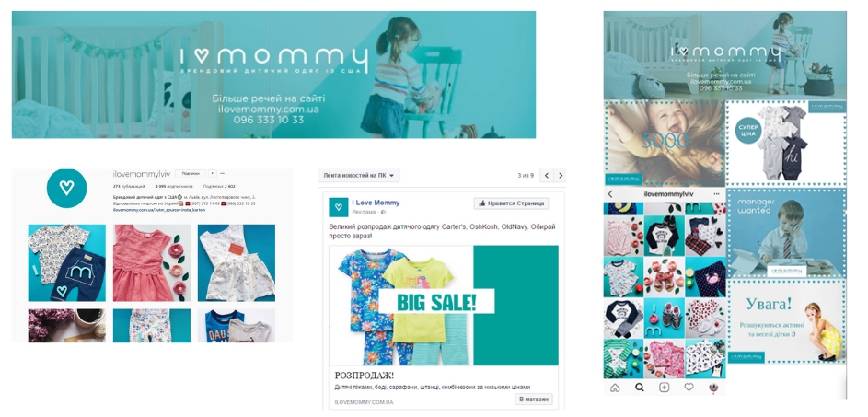The width and height of the screenshot is (868, 417).
Task: Open the small arrow dropdown next to Подписки
Action: 213,173
